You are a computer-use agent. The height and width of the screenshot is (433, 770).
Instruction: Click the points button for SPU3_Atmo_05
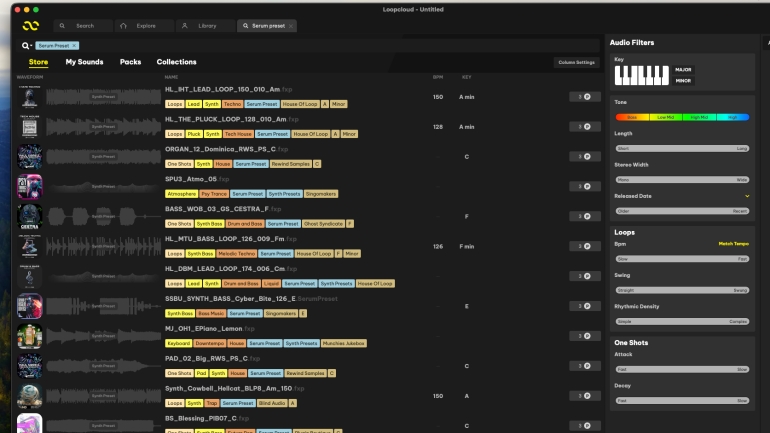pyautogui.click(x=583, y=187)
